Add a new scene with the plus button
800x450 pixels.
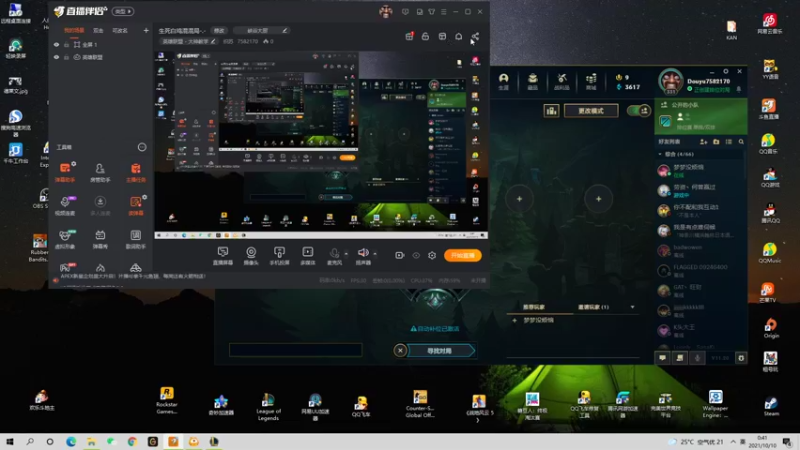(146, 31)
